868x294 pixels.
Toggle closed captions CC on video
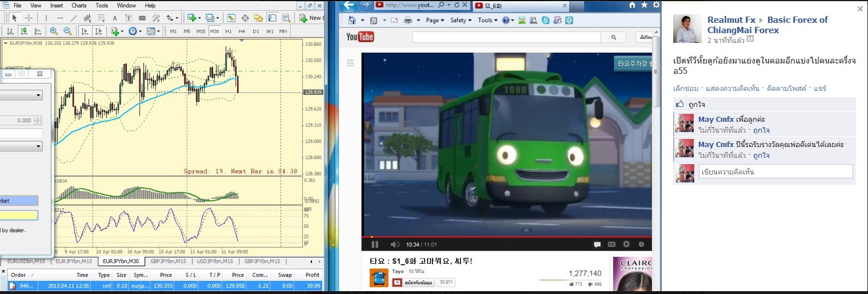click(611, 244)
